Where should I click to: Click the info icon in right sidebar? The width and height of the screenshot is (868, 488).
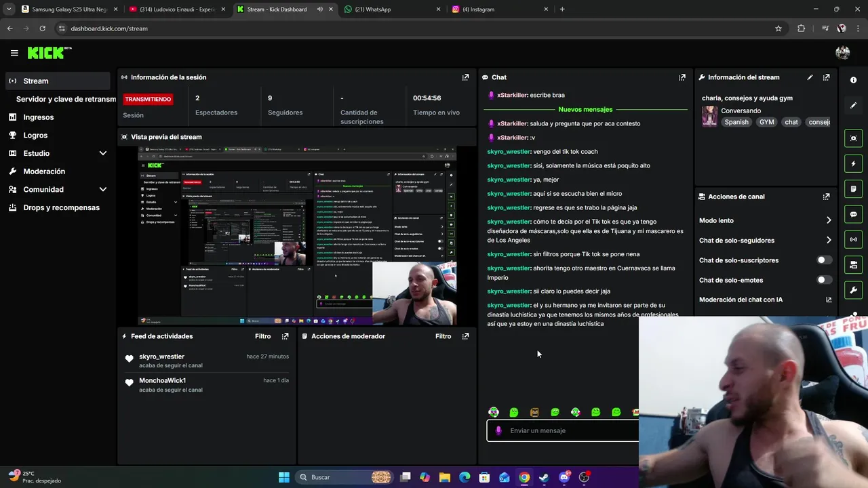(853, 80)
